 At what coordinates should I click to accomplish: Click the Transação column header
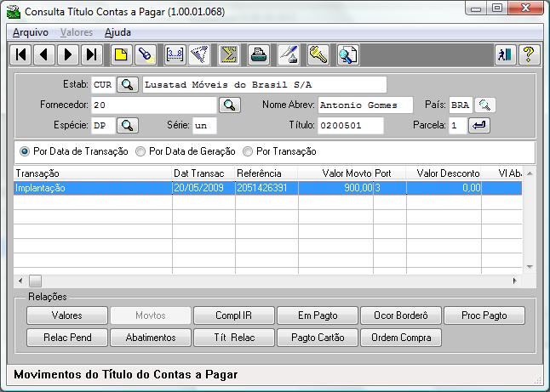point(93,173)
